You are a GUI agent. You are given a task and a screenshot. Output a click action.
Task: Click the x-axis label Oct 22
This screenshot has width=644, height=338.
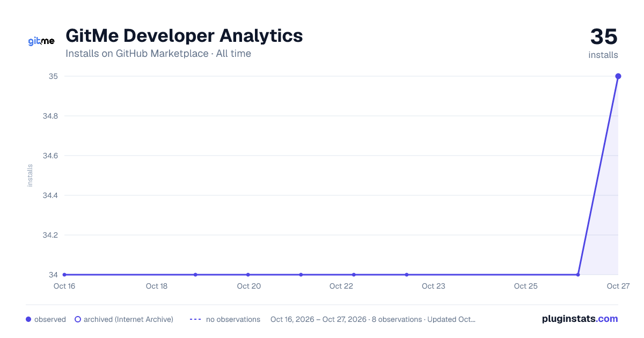coord(341,286)
